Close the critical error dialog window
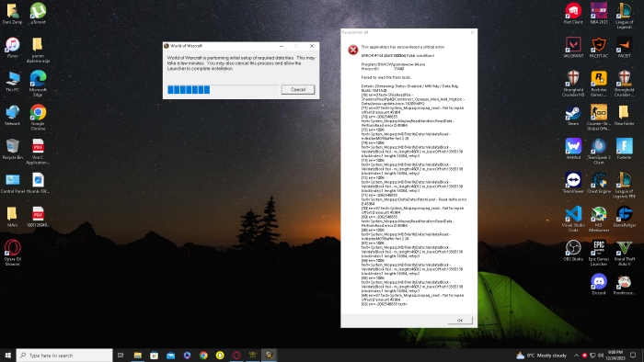 [x=472, y=32]
